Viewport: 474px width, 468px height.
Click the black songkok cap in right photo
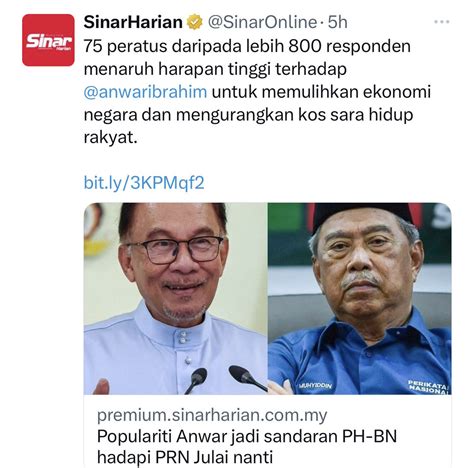pyautogui.click(x=364, y=215)
